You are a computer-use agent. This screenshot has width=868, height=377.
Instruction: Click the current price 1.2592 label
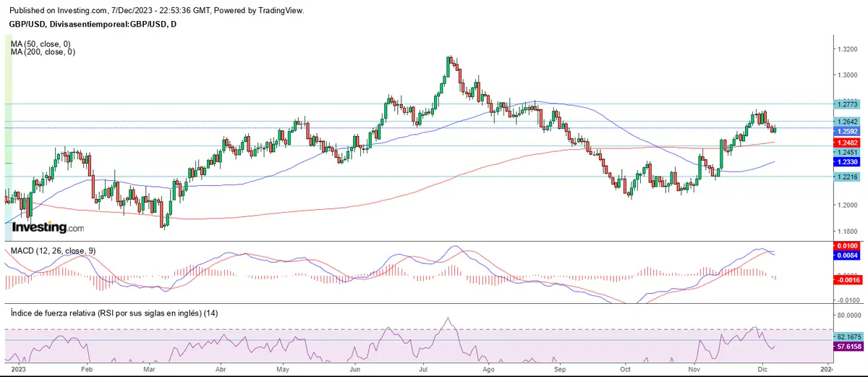click(846, 132)
